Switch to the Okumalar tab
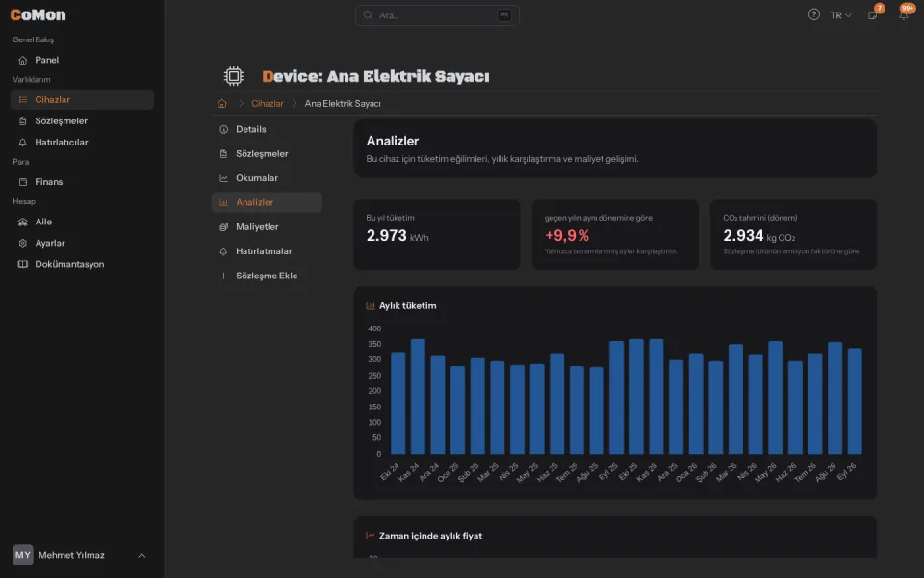Viewport: 924px width, 578px height. tap(267, 178)
